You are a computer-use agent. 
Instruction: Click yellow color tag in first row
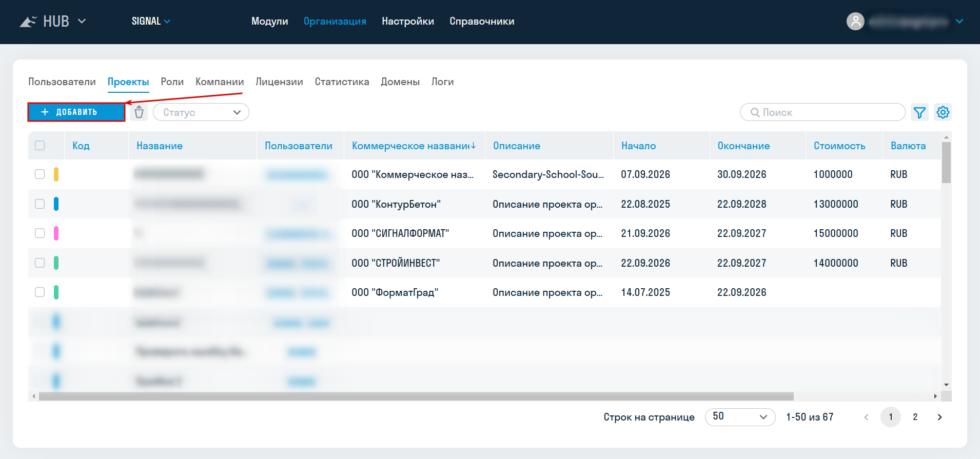[x=56, y=174]
